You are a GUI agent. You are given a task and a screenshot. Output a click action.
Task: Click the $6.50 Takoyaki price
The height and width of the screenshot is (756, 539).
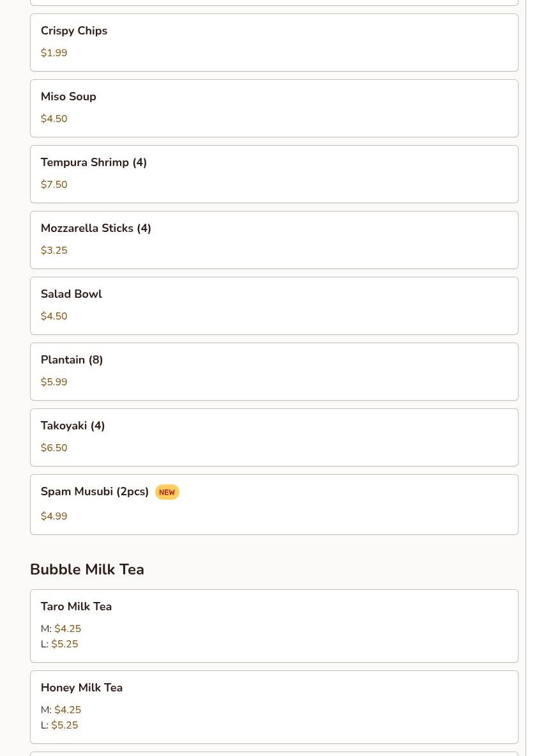coord(54,448)
